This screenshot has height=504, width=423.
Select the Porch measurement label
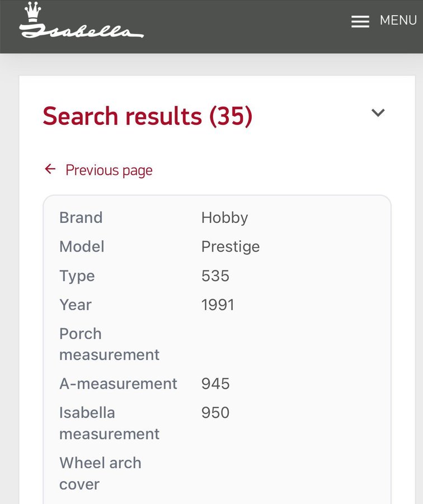click(x=109, y=344)
